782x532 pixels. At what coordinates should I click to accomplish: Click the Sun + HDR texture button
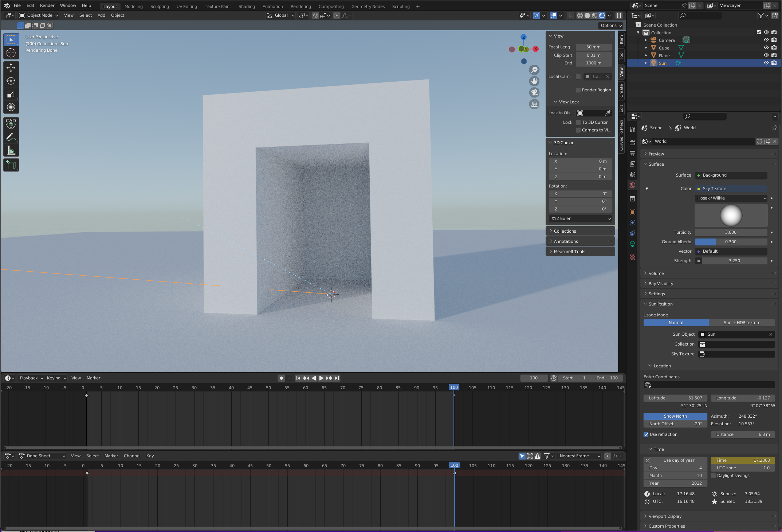tap(742, 323)
